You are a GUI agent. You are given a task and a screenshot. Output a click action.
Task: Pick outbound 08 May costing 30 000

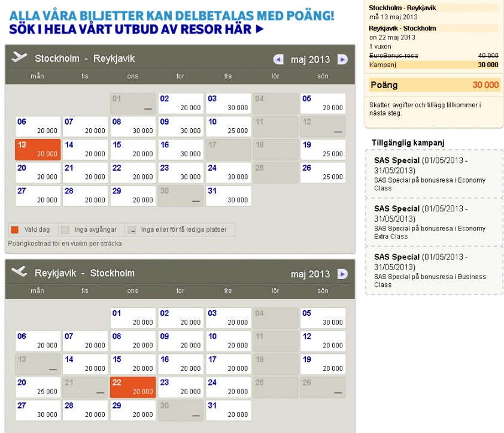point(133,126)
